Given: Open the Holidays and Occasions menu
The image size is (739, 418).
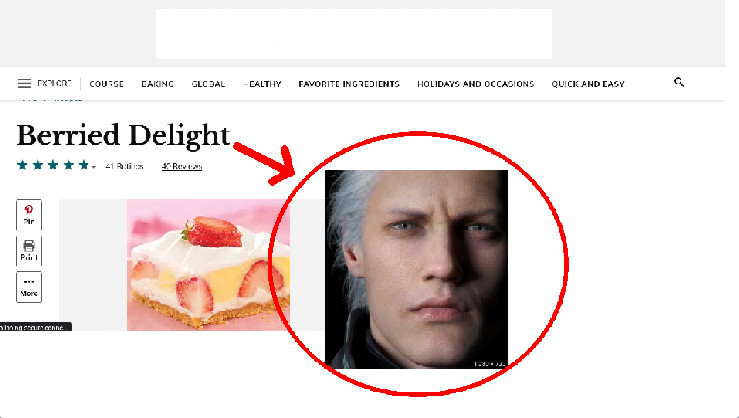Looking at the screenshot, I should [x=476, y=84].
